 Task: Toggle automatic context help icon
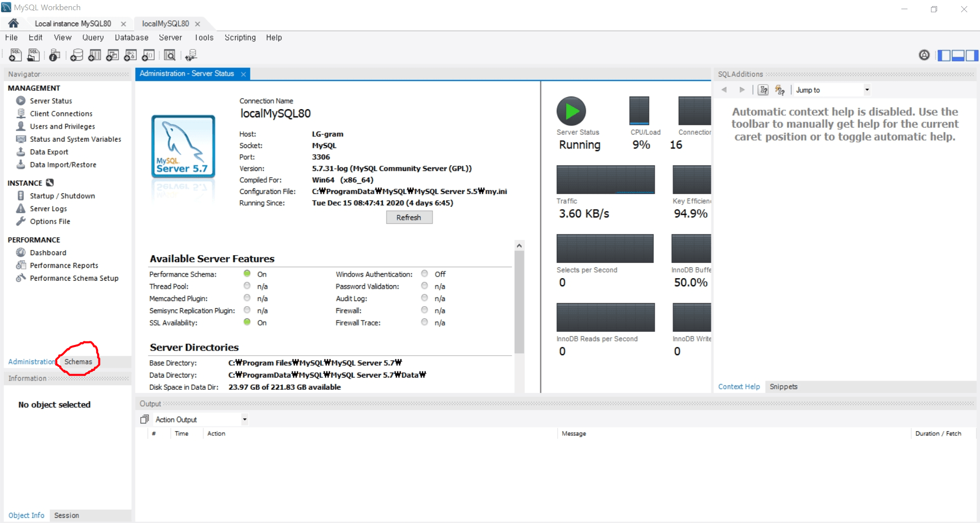point(780,90)
